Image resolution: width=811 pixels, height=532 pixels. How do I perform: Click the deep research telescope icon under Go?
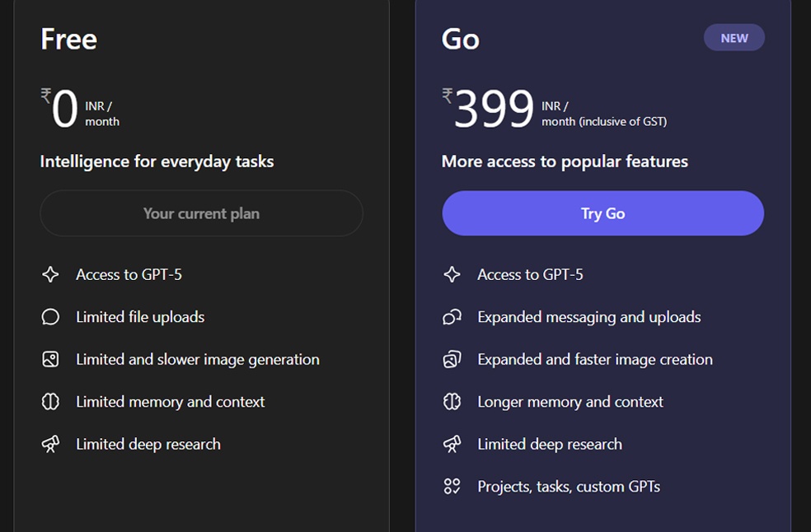pyautogui.click(x=452, y=444)
